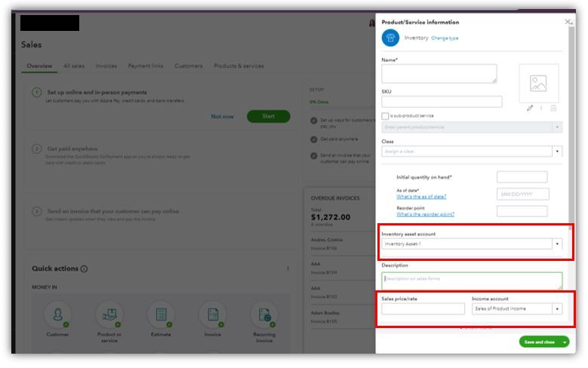
Task: Switch to the All sales tab
Action: tap(74, 66)
